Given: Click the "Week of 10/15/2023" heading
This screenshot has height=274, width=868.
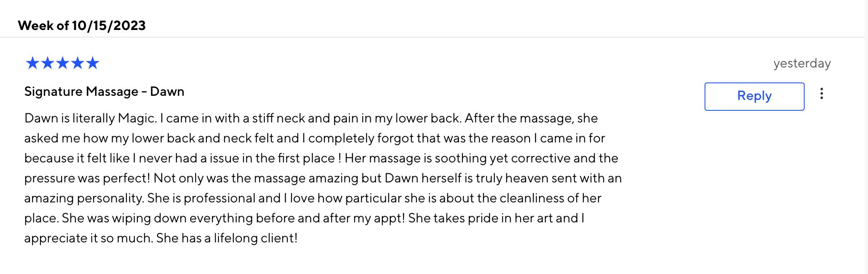Looking at the screenshot, I should [82, 26].
